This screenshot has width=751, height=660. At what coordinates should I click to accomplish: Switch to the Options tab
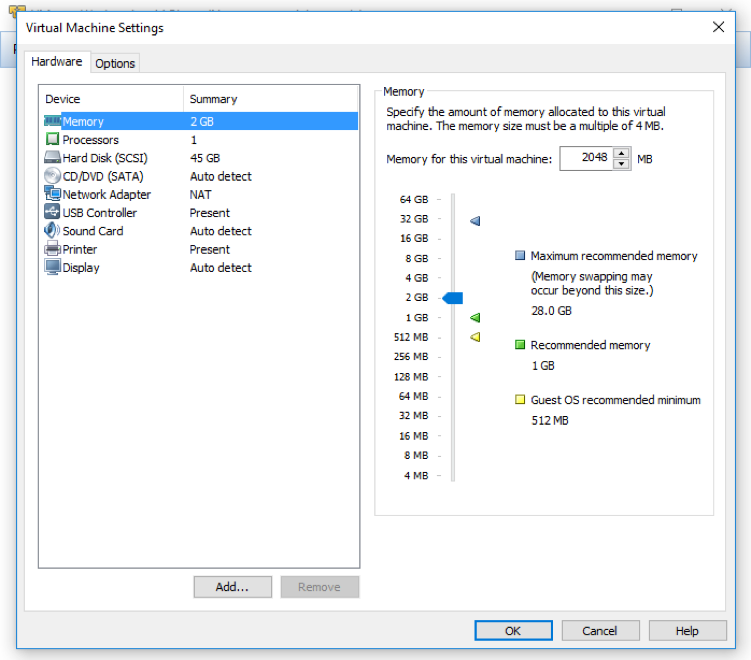(x=115, y=63)
